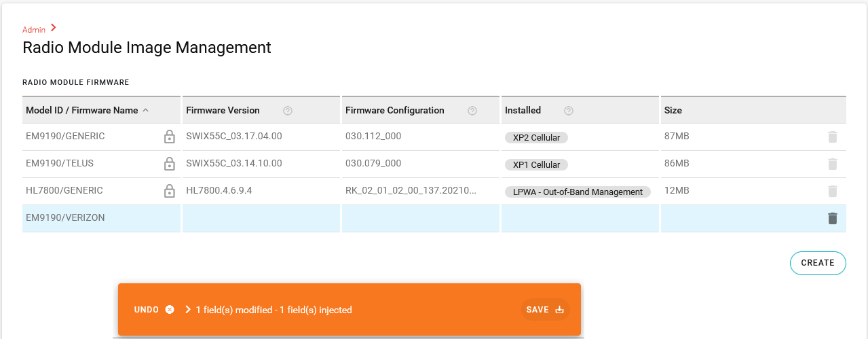Click trash icon in EM9190/GENERIC row

coord(833,137)
